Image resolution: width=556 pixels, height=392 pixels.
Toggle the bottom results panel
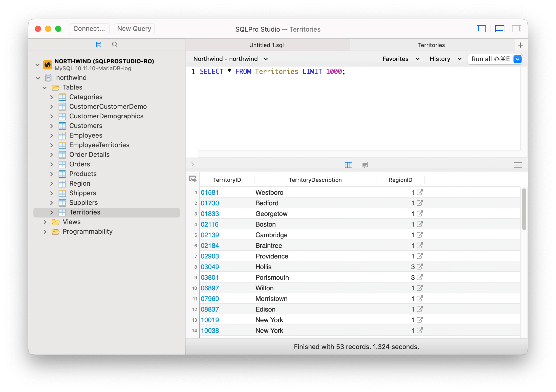[500, 29]
